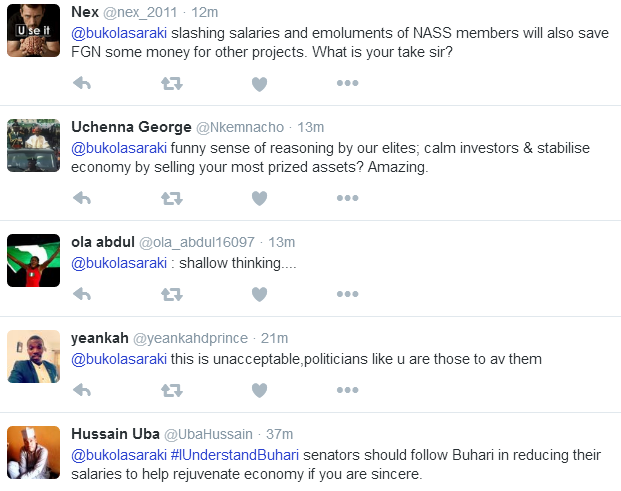The image size is (621, 491).
Task: Reply to yeankah's tweet
Action: point(83,389)
